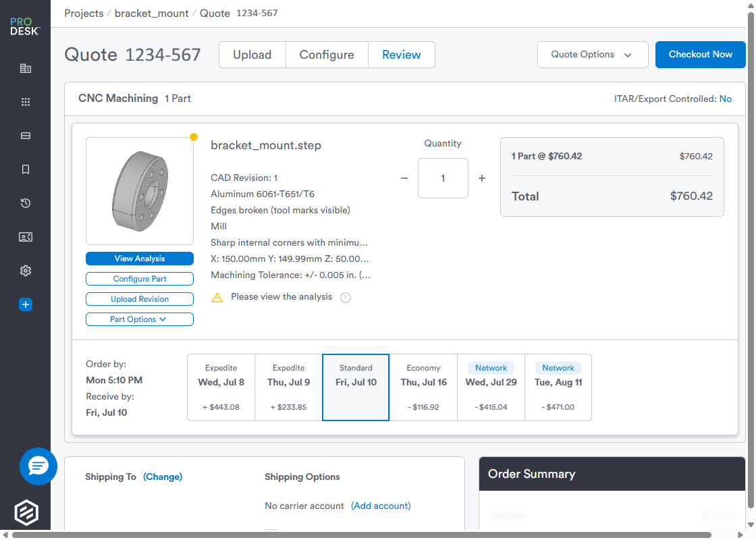Open the bookmark sidebar icon
Screen dimensions: 756x540
26,169
